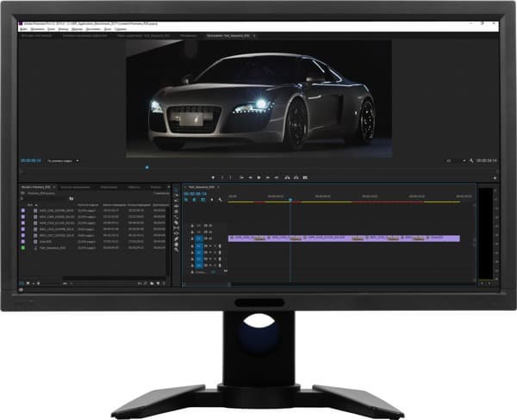Toggle Linked Selection in the timeline header
Viewport: 517px width, 420px height.
tap(203, 200)
